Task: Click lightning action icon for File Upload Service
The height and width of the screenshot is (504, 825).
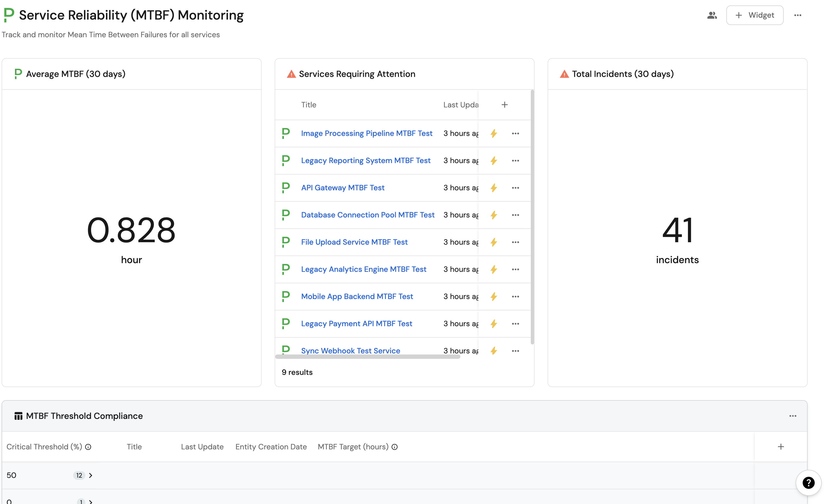Action: tap(494, 242)
